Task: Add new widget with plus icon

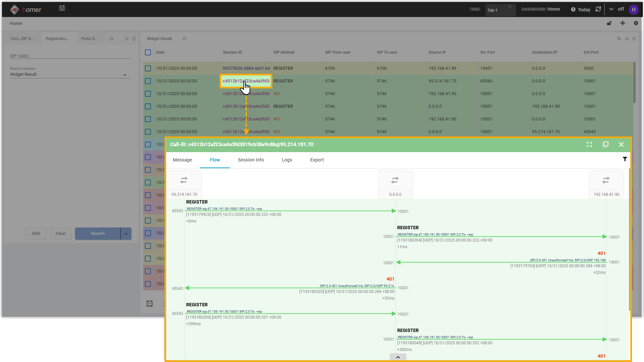Action: (622, 23)
